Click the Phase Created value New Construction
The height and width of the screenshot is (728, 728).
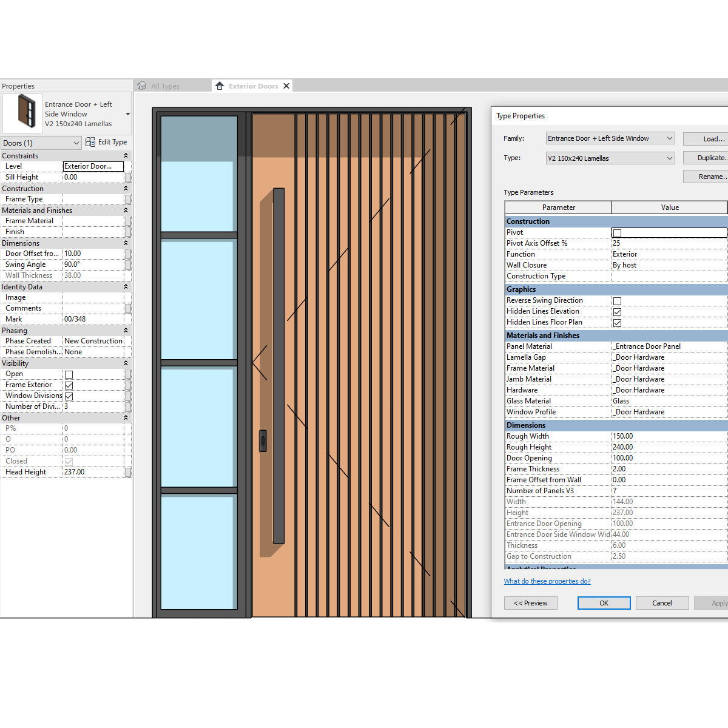[93, 341]
